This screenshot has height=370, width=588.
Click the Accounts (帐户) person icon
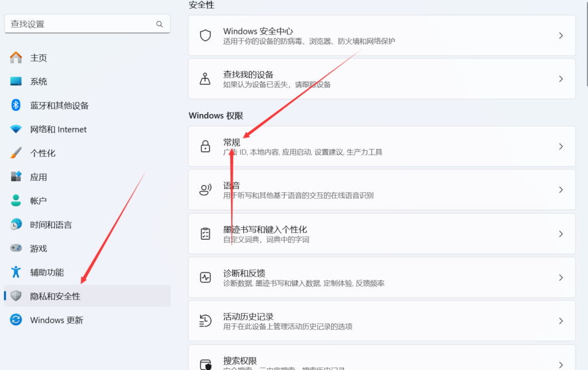16,200
